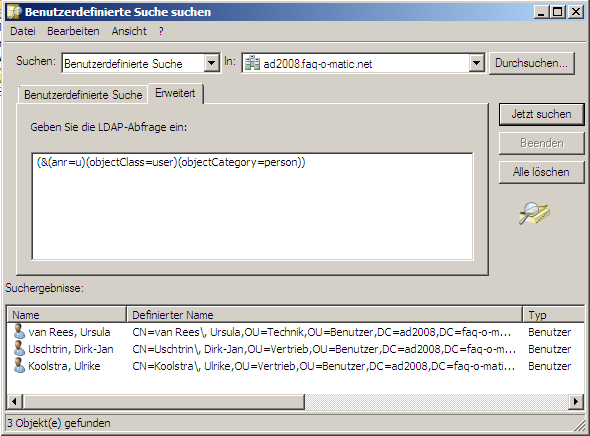This screenshot has height=436, width=590.
Task: Click the left scrollbar arrow in results
Action: pos(14,401)
